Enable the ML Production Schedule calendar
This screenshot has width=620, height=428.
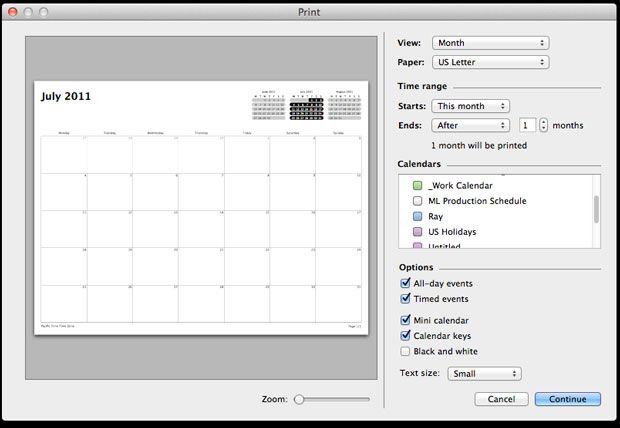418,201
